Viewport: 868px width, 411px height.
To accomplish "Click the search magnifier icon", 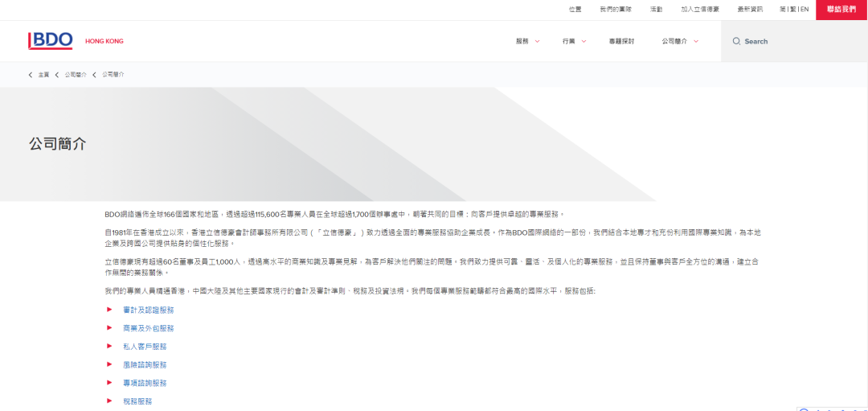I will [736, 42].
